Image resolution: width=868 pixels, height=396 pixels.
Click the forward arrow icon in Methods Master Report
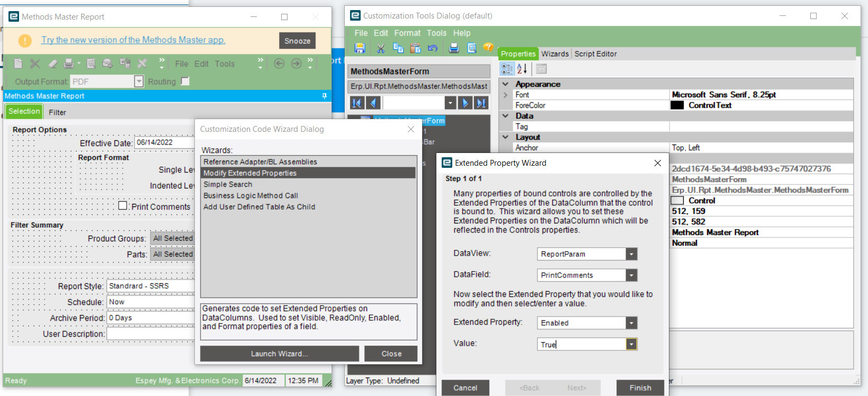pyautogui.click(x=296, y=64)
